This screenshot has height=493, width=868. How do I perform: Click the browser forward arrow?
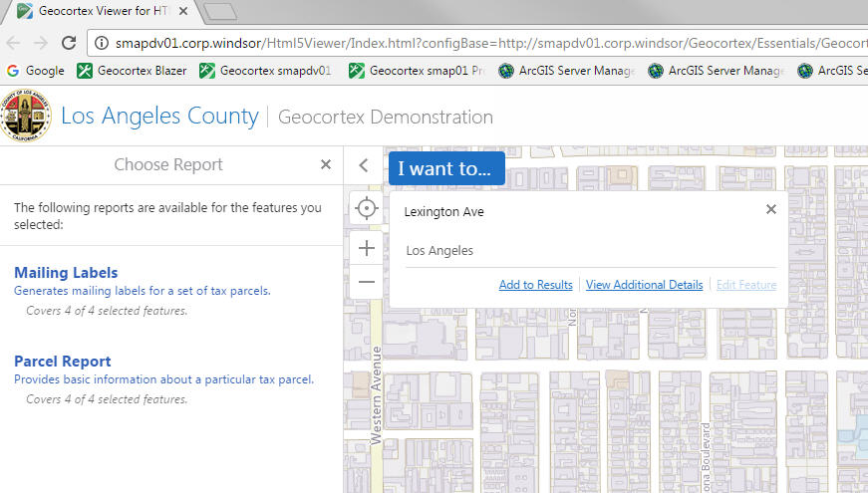coord(41,43)
